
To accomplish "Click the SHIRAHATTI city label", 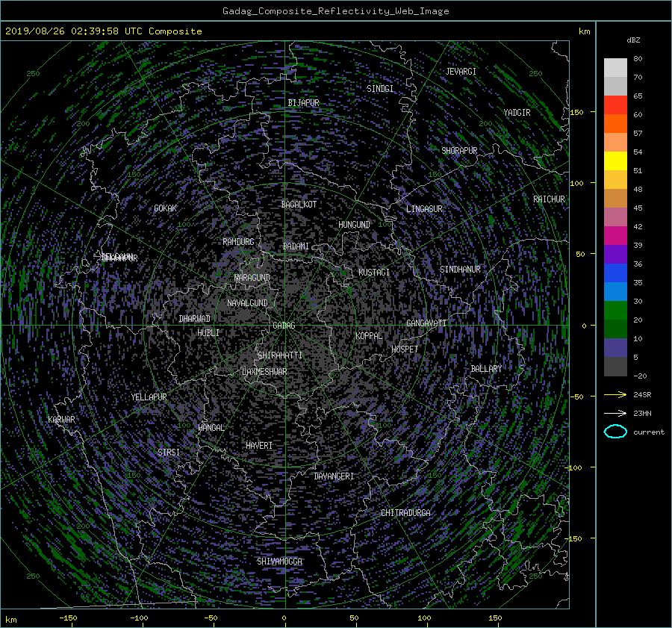I will (280, 355).
